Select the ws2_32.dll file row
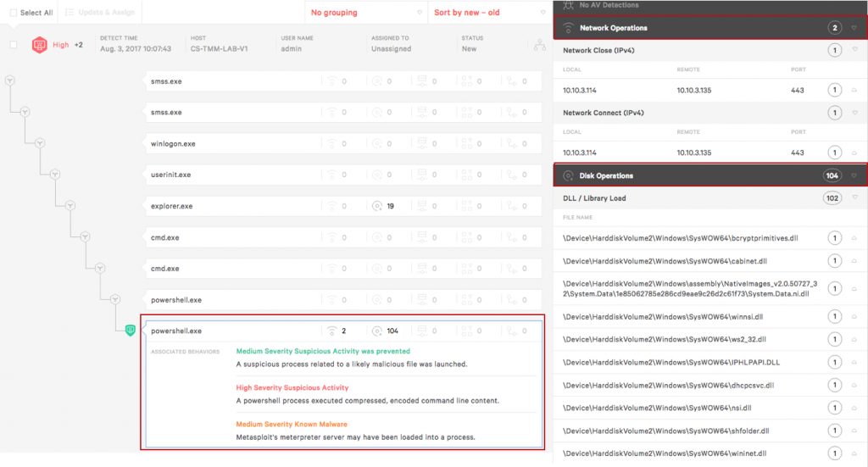Image resolution: width=868 pixels, height=467 pixels. (710, 340)
